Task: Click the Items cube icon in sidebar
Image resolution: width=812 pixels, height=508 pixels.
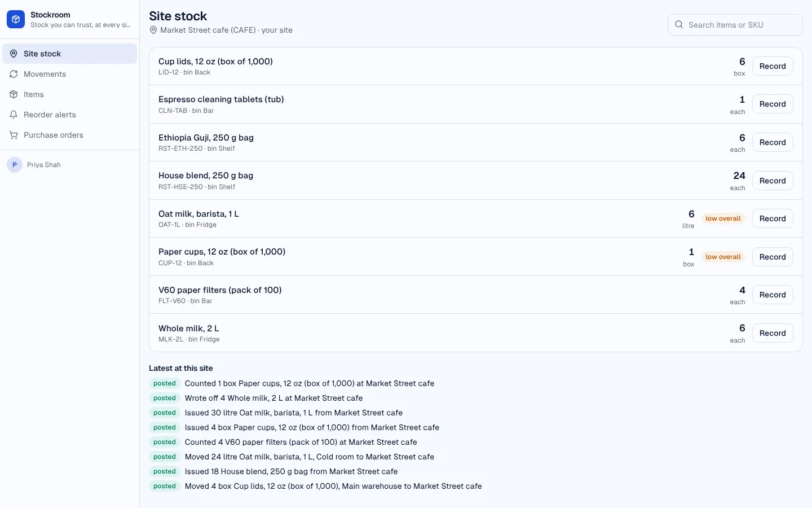Action: point(14,94)
